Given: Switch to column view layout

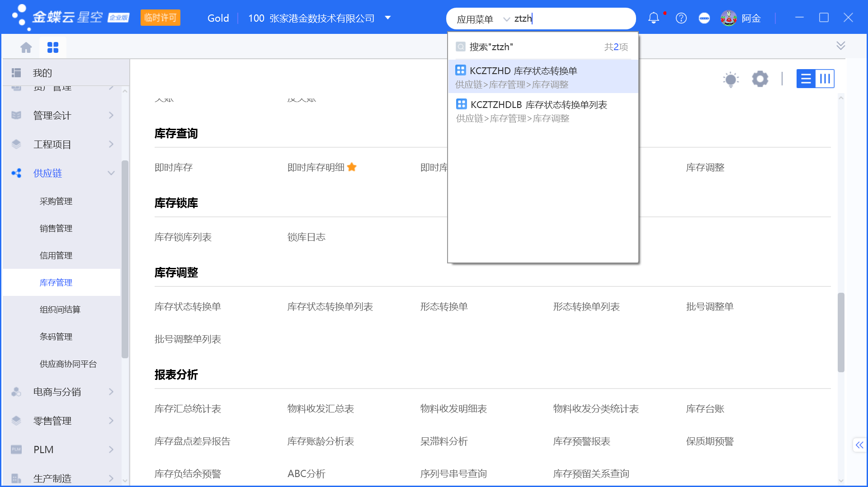Looking at the screenshot, I should click(x=825, y=79).
